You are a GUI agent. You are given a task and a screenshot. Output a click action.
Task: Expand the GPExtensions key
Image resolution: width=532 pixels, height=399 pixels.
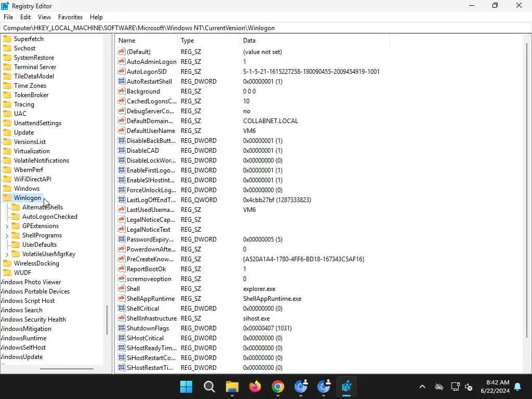pos(7,226)
